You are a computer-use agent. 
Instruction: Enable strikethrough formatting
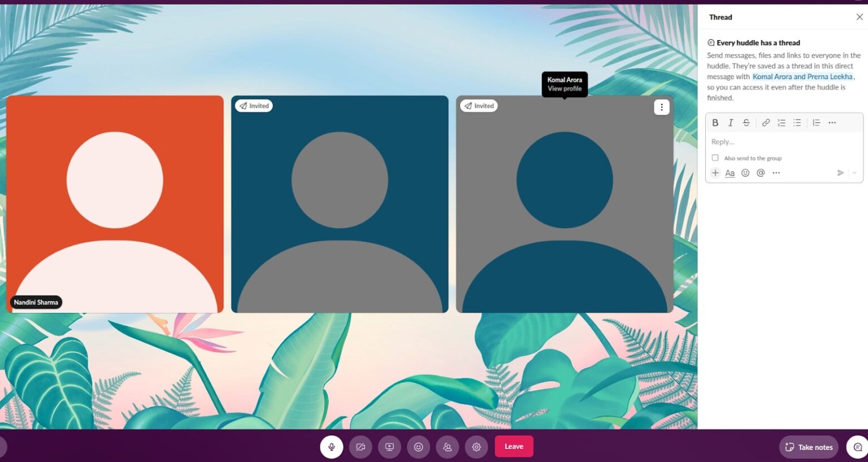746,123
